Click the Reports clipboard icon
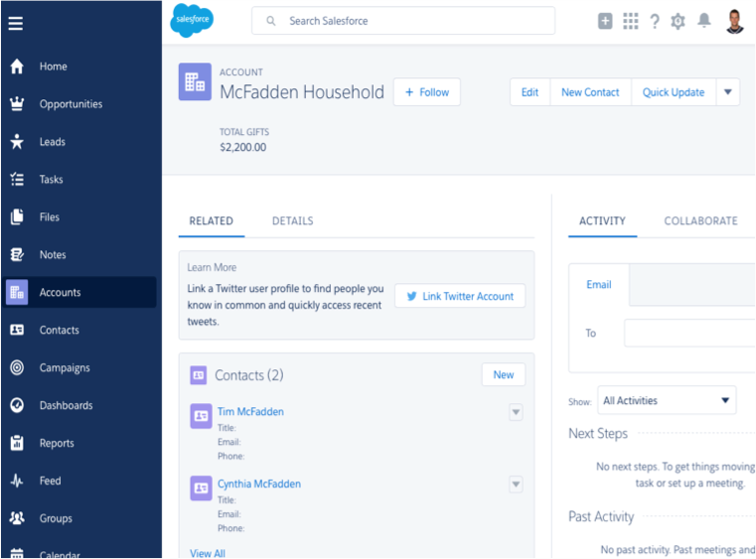Image resolution: width=756 pixels, height=559 pixels. point(17,443)
